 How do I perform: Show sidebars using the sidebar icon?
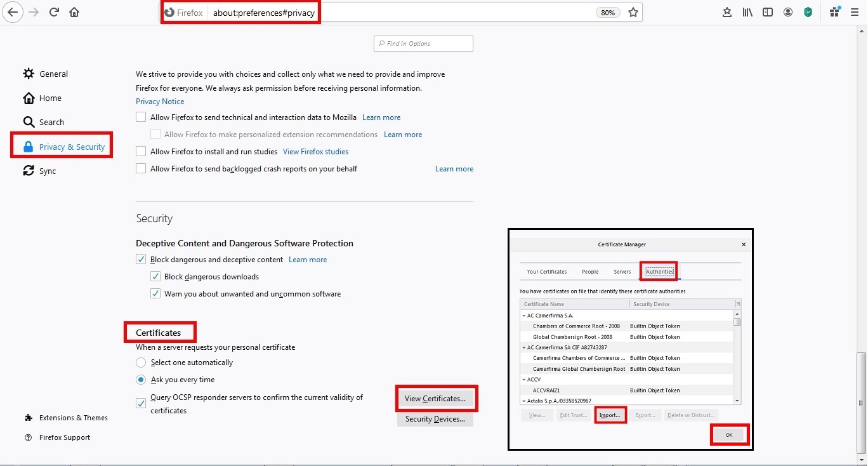tap(768, 12)
